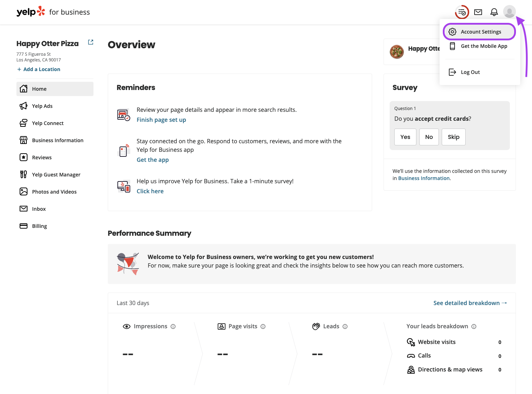The width and height of the screenshot is (532, 394).
Task: Open Billing in the sidebar
Action: coord(55,226)
